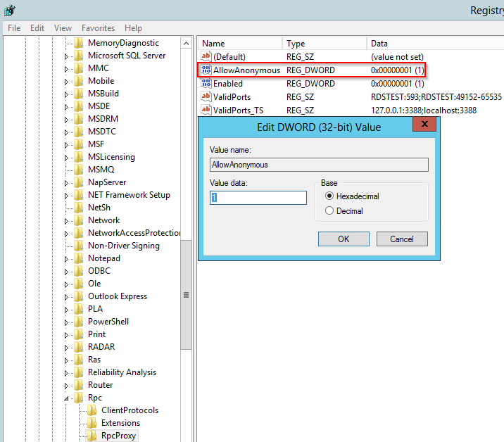Open the View menu
504x442 pixels.
[x=63, y=28]
